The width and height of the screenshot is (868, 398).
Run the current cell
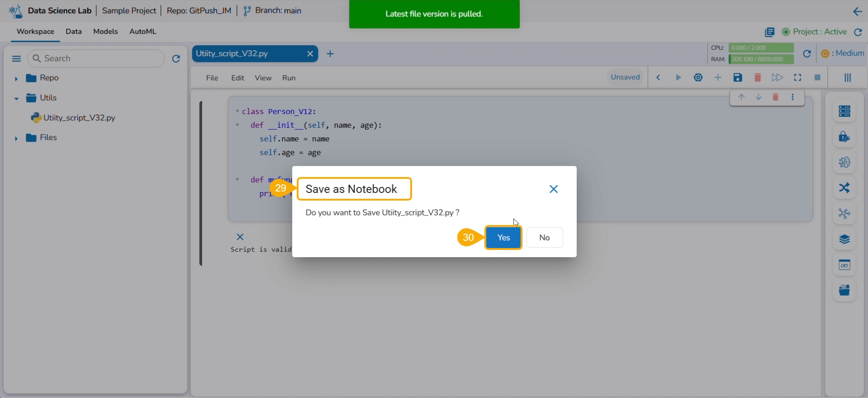click(678, 78)
